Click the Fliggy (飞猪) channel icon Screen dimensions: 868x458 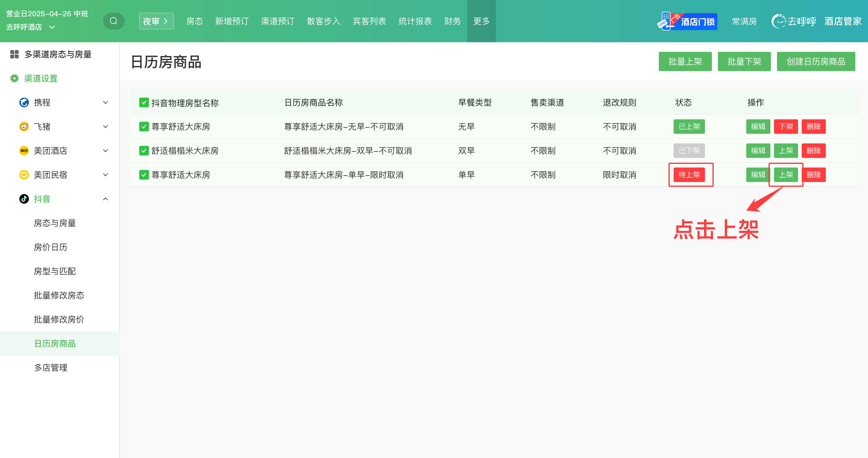point(24,127)
